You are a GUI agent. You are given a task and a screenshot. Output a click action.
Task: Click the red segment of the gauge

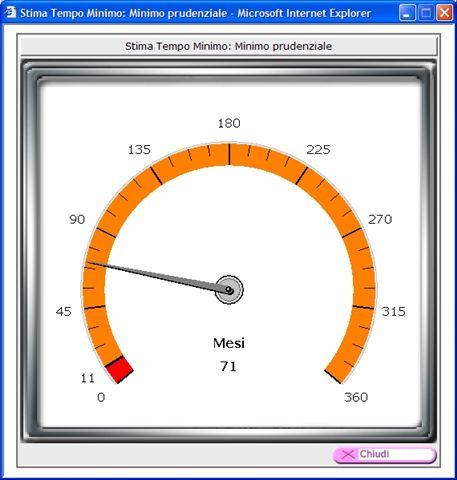120,369
